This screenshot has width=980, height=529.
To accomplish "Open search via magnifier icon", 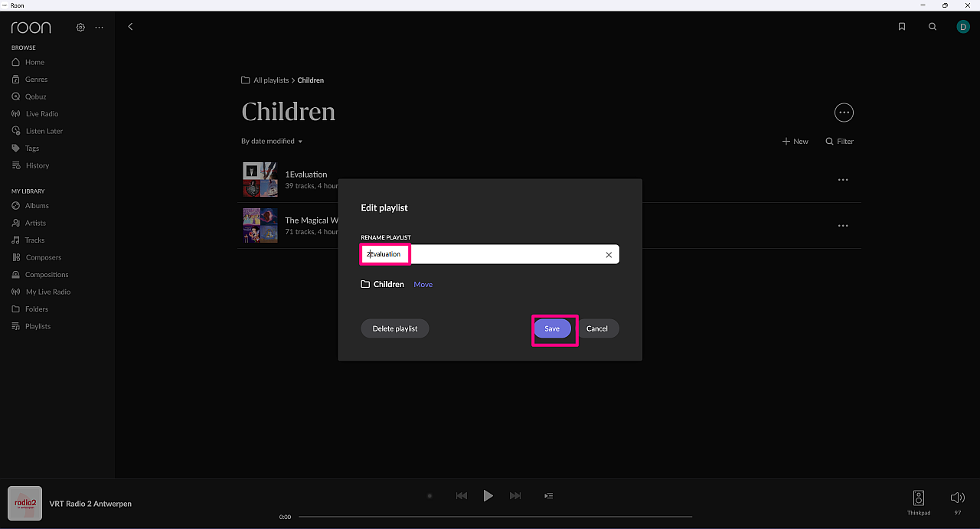I will [x=933, y=27].
